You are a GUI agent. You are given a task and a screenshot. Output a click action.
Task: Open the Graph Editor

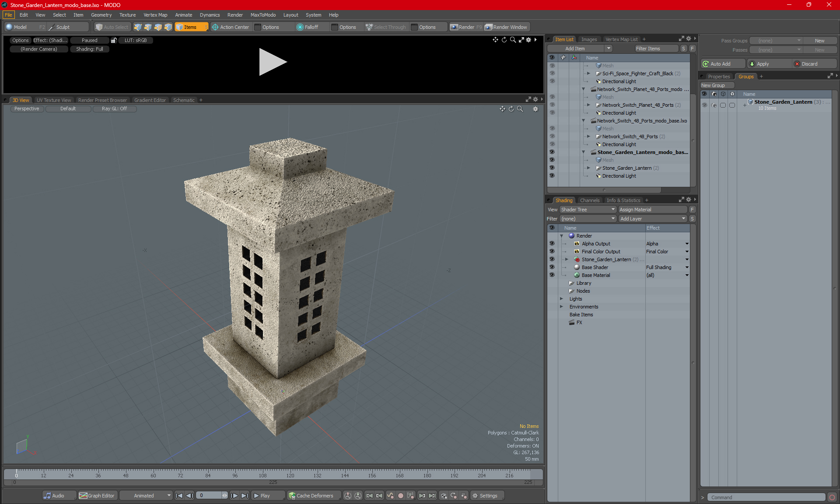[x=97, y=496]
